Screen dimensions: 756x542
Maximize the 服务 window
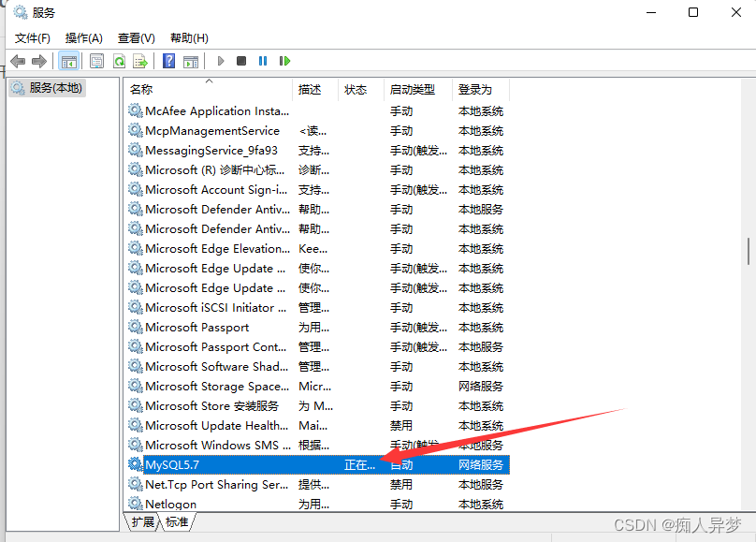pos(693,12)
